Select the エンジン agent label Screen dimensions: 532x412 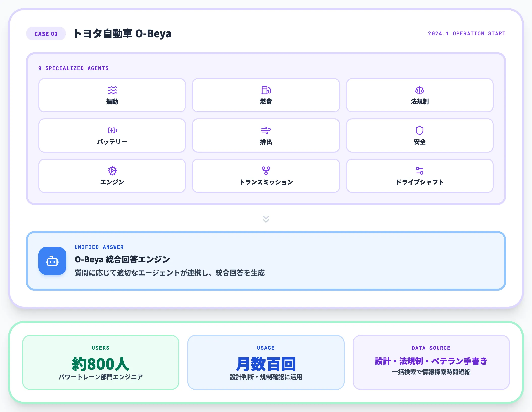(112, 182)
